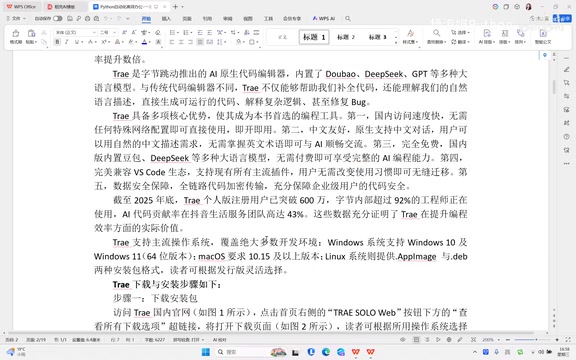This screenshot has height=360, width=576.
Task: Open the font size dropdown
Action: tap(115, 32)
